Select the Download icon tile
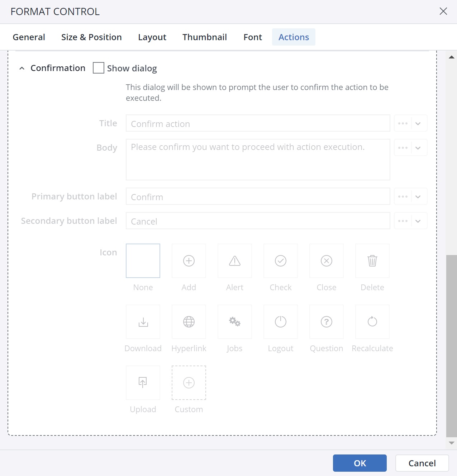457x476 pixels. click(x=143, y=322)
